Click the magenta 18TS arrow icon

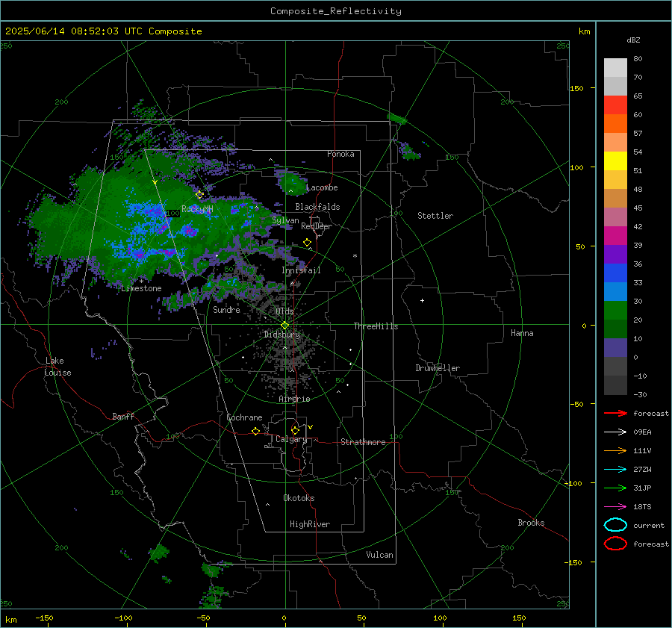[615, 507]
